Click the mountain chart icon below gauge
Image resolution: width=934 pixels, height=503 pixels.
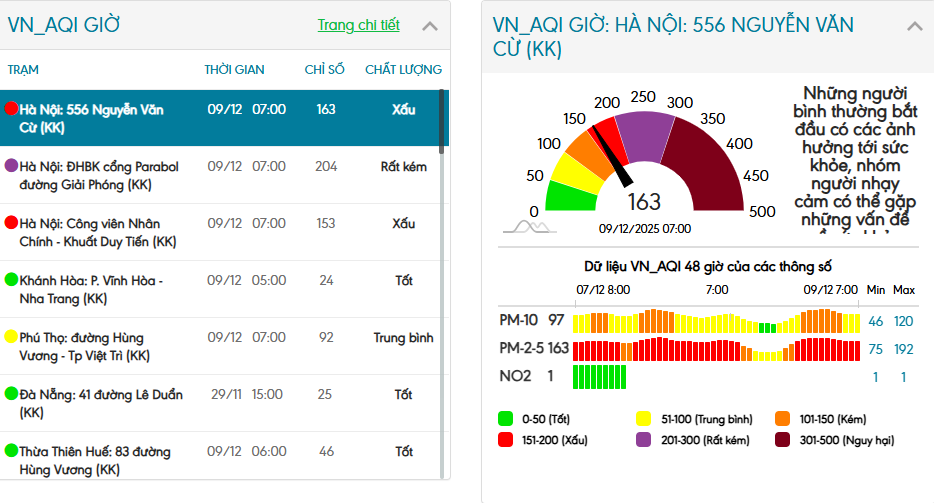click(x=529, y=227)
